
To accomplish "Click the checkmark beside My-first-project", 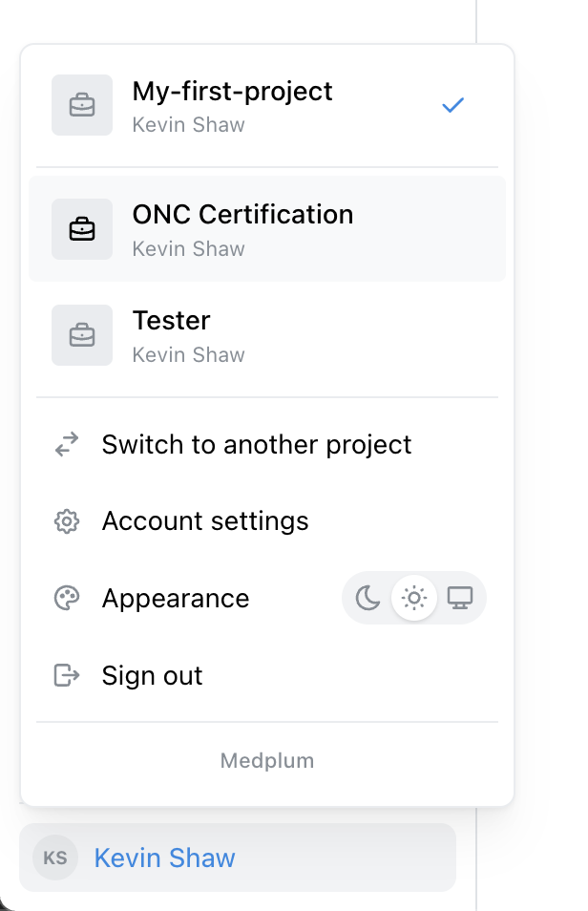I will coord(452,105).
